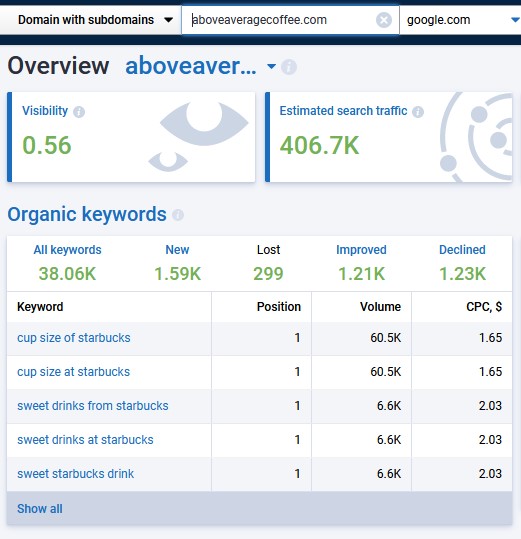The height and width of the screenshot is (539, 521).
Task: Click the Visibility card title
Action: [x=45, y=111]
